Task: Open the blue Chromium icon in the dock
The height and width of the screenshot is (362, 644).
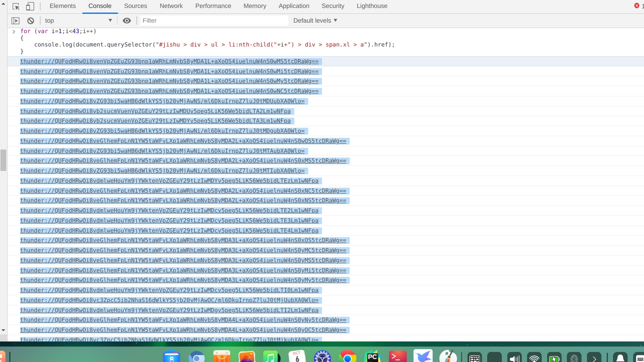Action: pos(196,357)
